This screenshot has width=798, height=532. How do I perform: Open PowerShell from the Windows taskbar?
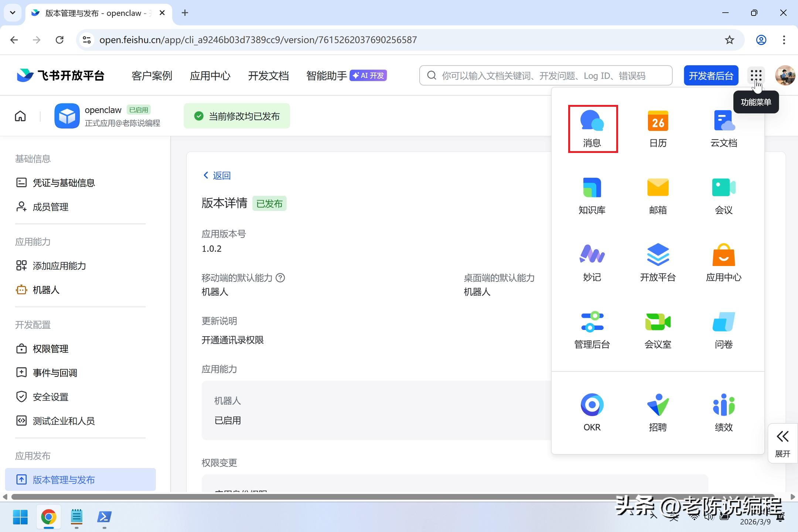coord(104,517)
